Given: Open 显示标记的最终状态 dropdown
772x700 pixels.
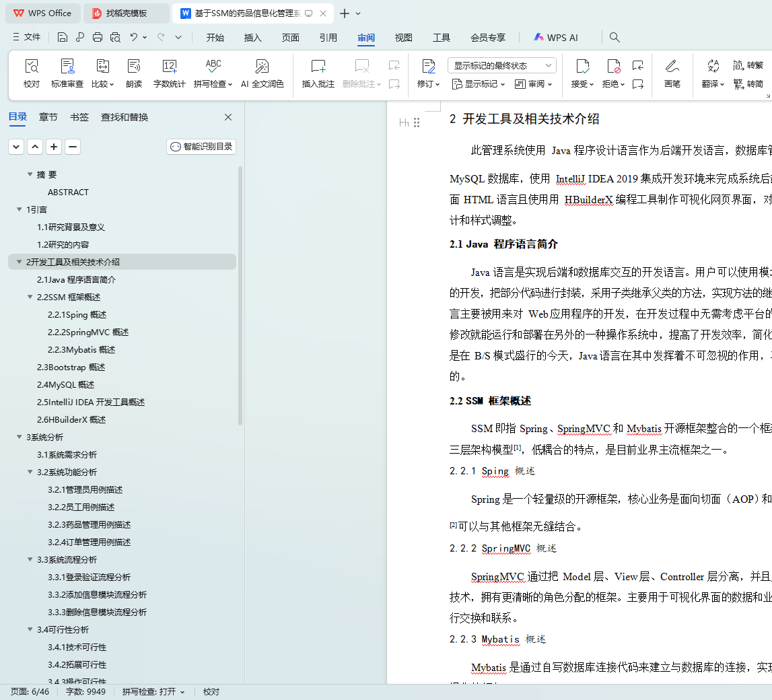Looking at the screenshot, I should coord(501,65).
